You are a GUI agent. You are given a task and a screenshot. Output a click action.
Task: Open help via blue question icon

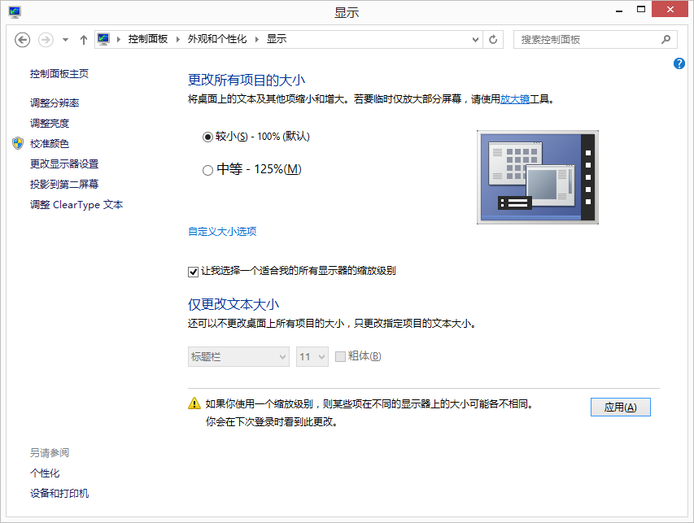click(679, 64)
